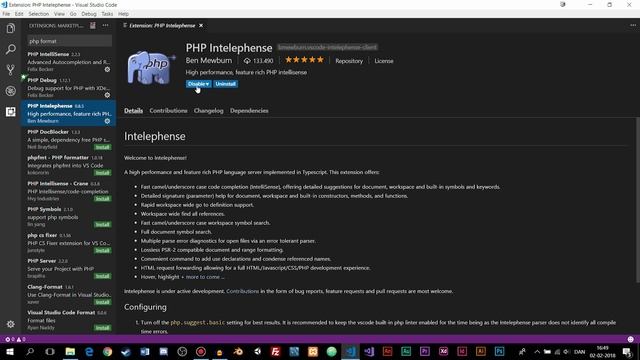Viewport: 640px width, 360px height.
Task: Uninstall the PHP Intelephense extension
Action: point(225,84)
